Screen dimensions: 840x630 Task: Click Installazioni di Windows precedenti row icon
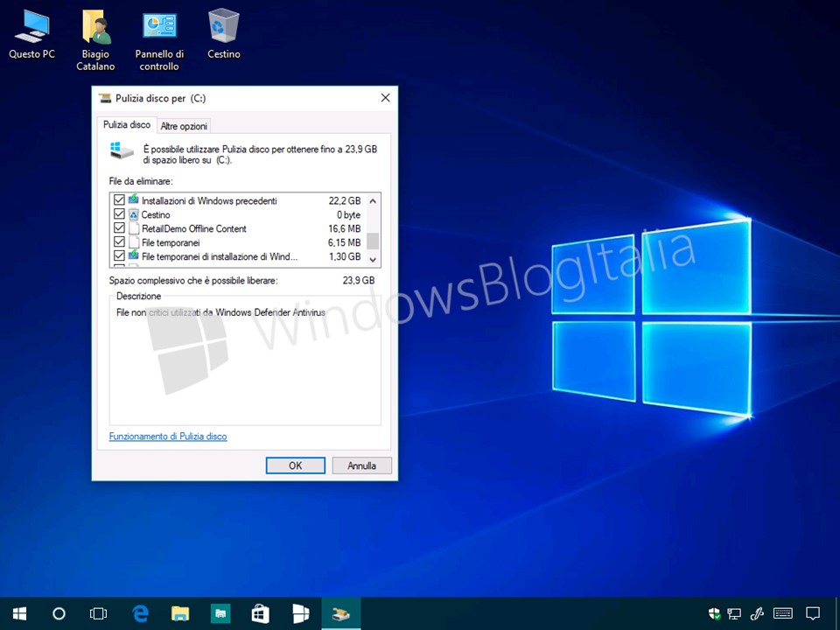(x=133, y=199)
